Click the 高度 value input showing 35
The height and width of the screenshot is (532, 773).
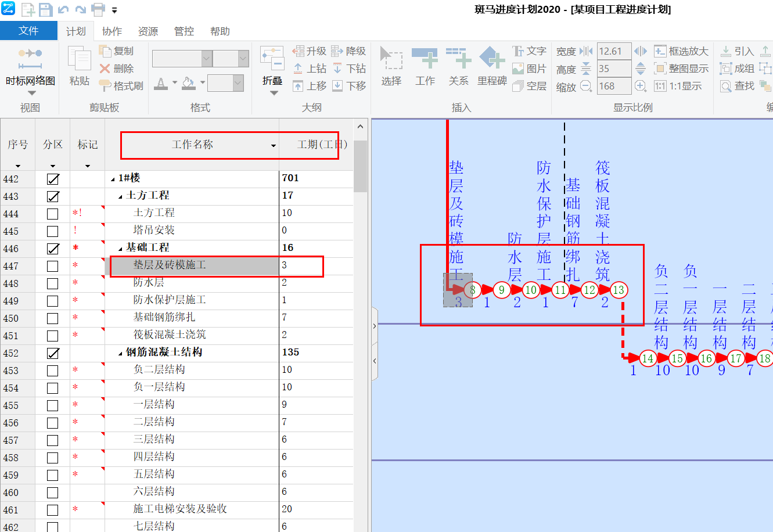(x=614, y=68)
